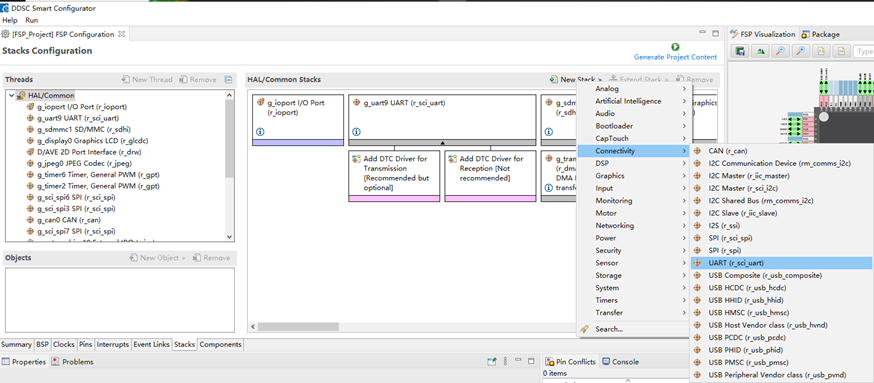874x383 pixels.
Task: Zoom out of the package view
Action: click(780, 51)
